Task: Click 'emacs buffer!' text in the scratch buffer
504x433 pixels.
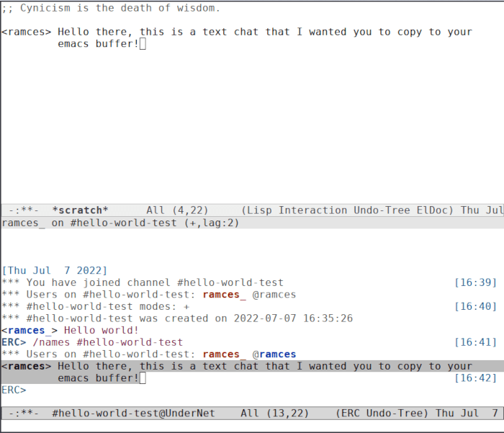Action: pos(98,44)
